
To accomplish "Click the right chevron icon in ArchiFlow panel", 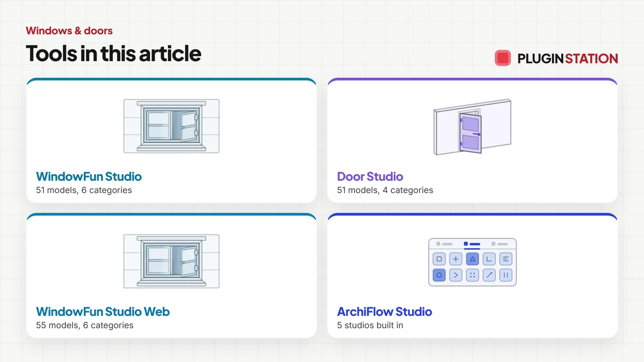I will pos(456,275).
